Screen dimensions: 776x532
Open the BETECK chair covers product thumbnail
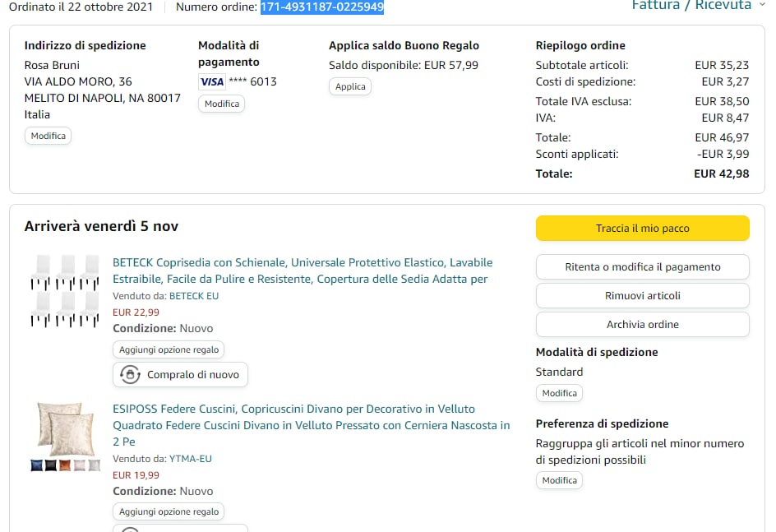pyautogui.click(x=65, y=291)
